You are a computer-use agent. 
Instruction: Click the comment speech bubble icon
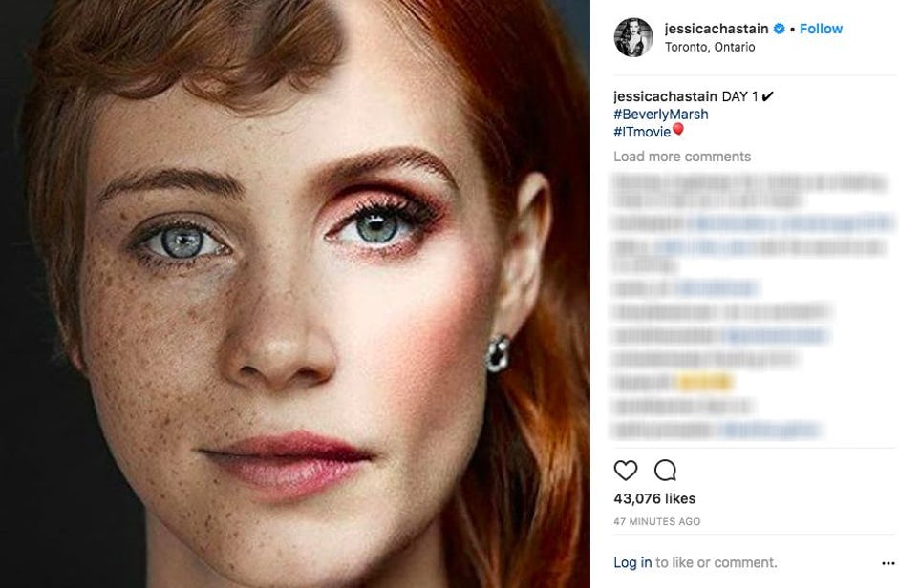(x=665, y=471)
